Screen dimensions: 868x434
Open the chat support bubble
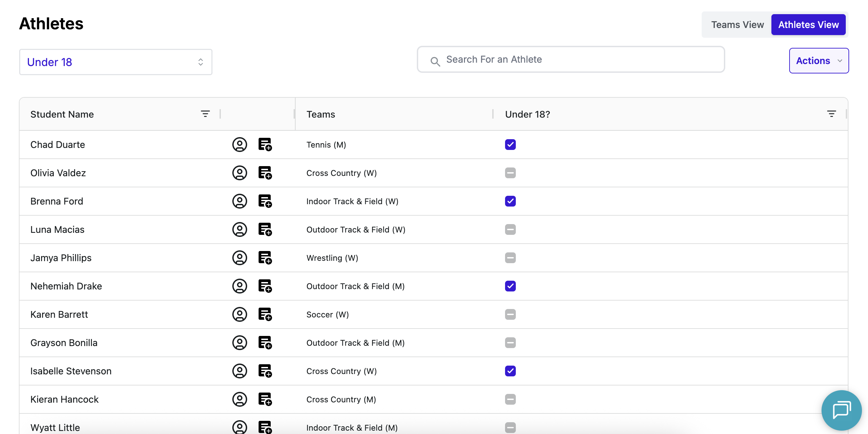[x=841, y=410]
